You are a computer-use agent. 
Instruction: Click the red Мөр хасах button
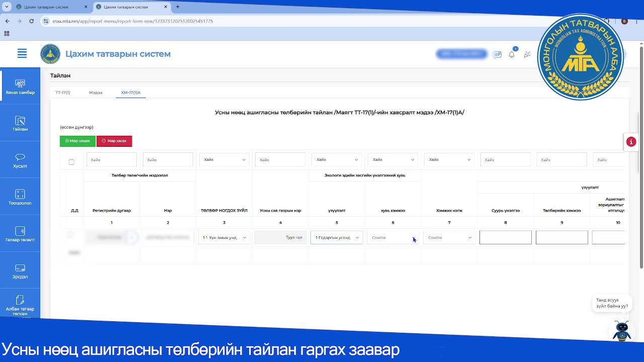pyautogui.click(x=114, y=141)
